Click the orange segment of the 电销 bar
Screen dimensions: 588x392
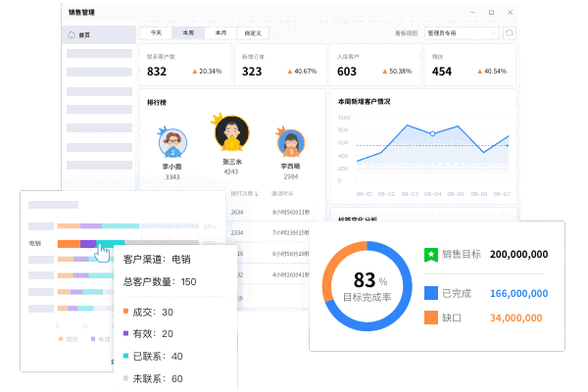tap(69, 244)
